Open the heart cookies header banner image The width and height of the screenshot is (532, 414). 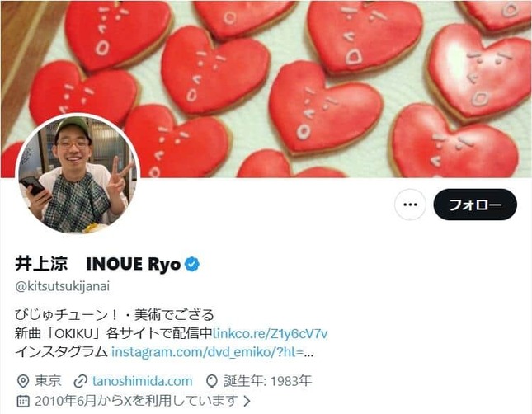click(266, 89)
